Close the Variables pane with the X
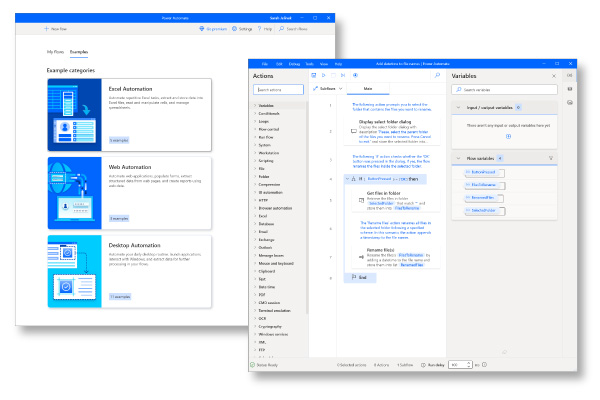The image size is (600, 400). point(554,76)
